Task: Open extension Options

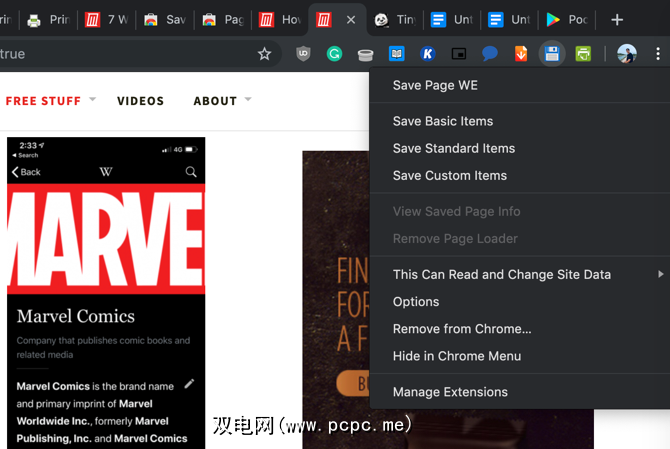Action: [x=520, y=302]
